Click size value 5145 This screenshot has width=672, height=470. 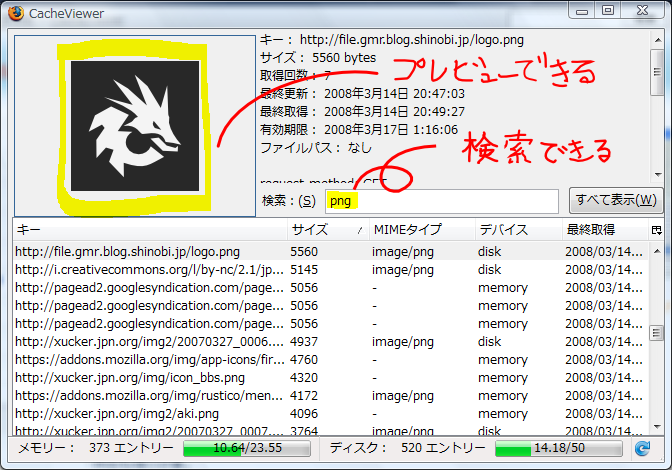point(304,269)
